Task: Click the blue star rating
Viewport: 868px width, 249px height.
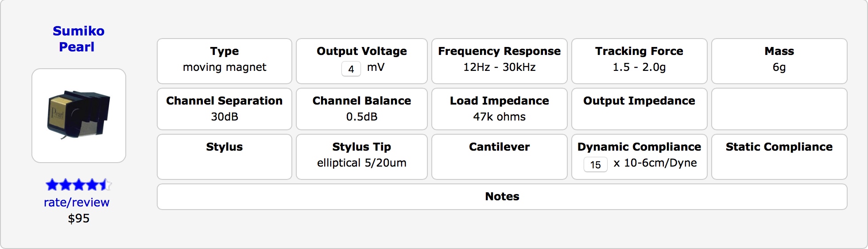Action: (78, 185)
